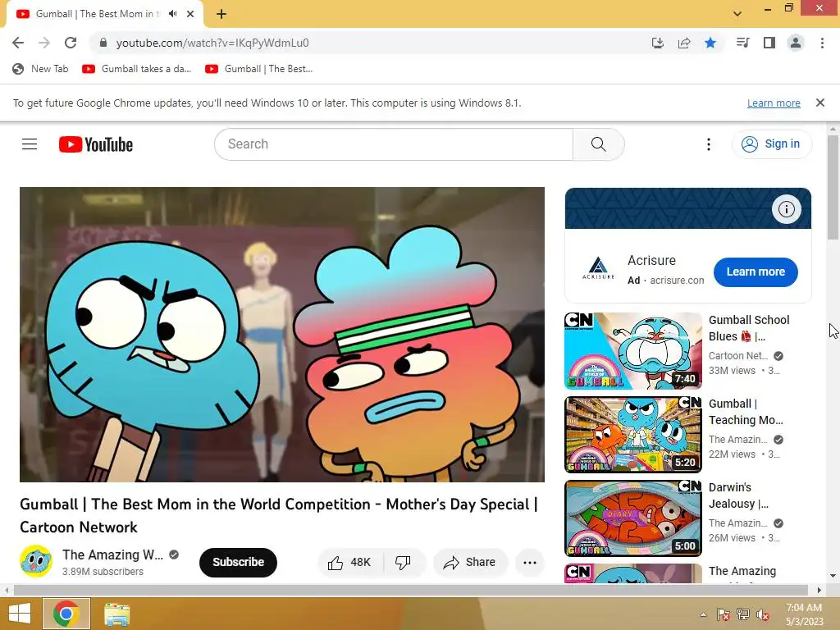Go back with browser back arrow

[18, 43]
